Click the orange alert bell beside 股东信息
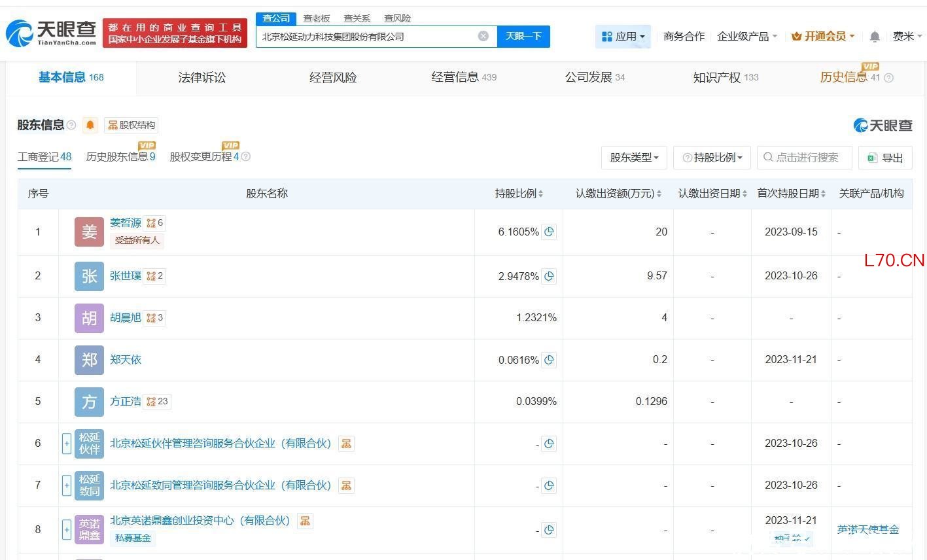The height and width of the screenshot is (560, 927). coord(90,125)
